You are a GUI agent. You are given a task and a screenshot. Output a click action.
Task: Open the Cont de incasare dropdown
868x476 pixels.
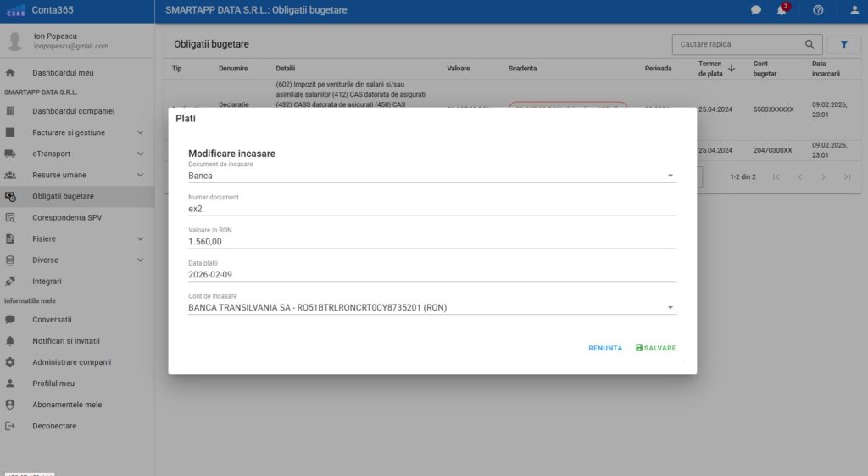point(431,307)
